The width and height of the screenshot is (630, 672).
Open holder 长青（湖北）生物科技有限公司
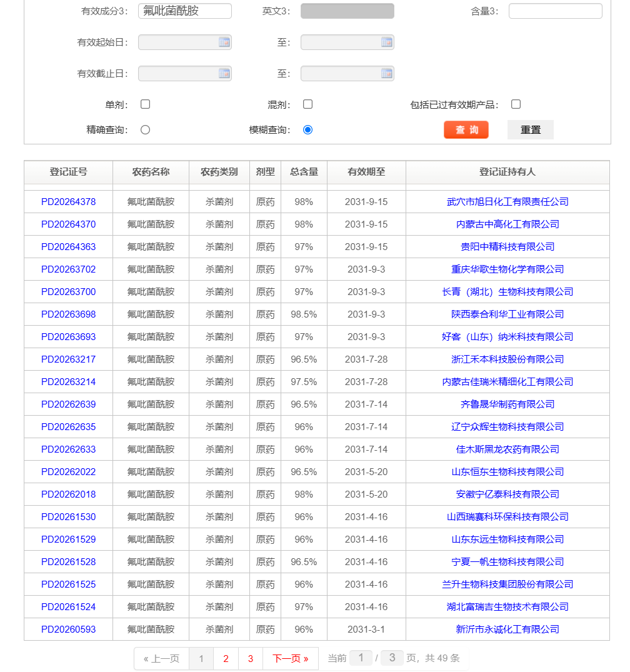[507, 292]
